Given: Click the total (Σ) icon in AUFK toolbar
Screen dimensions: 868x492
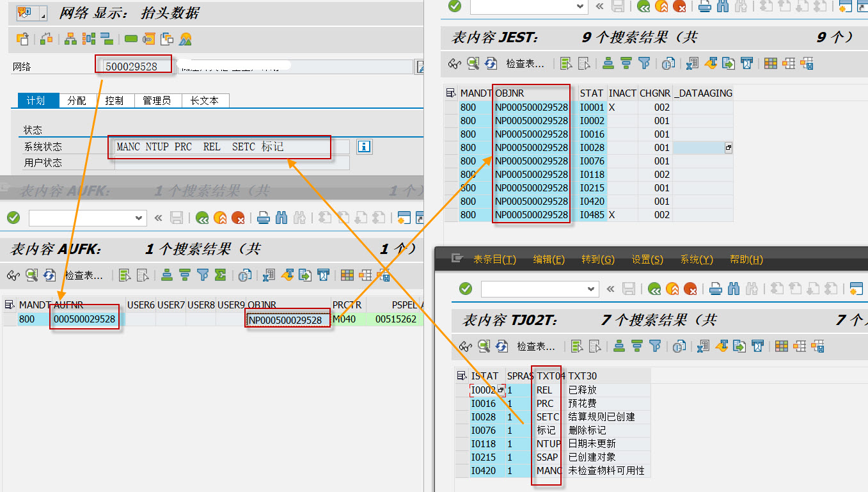Looking at the screenshot, I should click(219, 275).
